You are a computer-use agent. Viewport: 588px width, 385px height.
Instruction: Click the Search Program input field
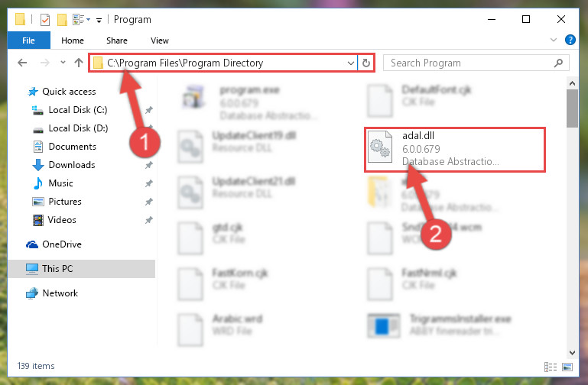tap(469, 63)
